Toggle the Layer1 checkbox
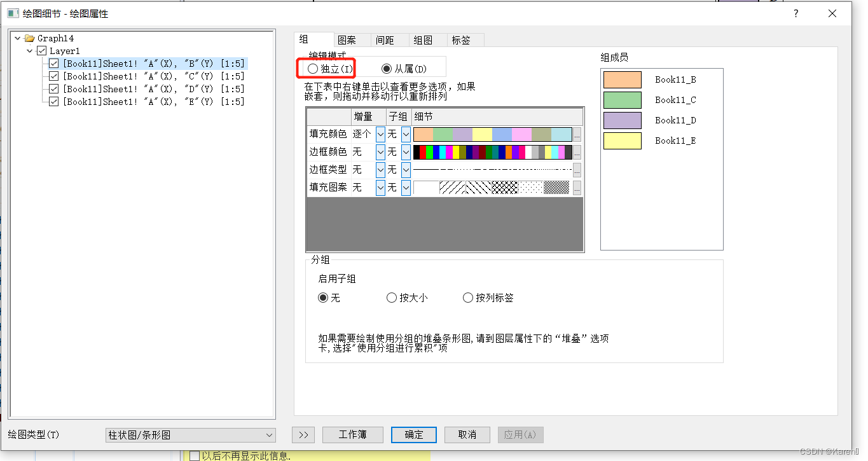 coord(42,51)
